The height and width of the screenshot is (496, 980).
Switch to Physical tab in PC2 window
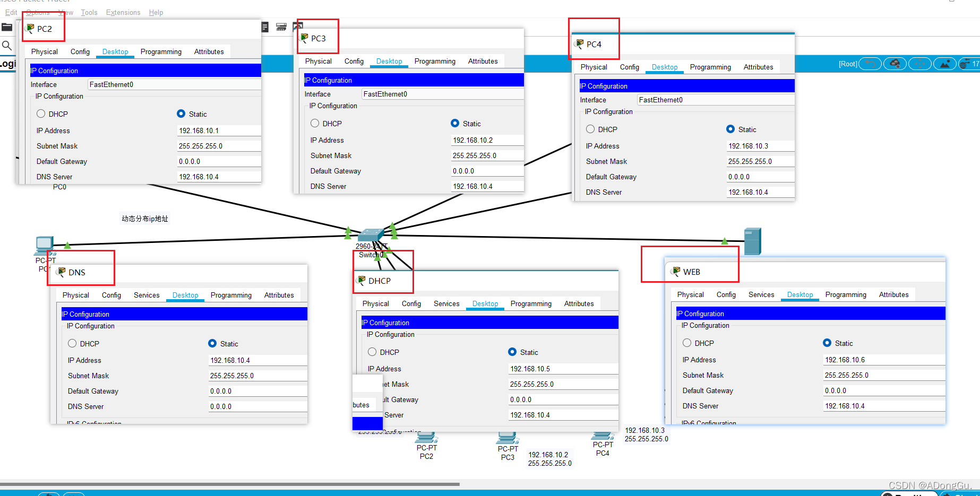point(45,51)
